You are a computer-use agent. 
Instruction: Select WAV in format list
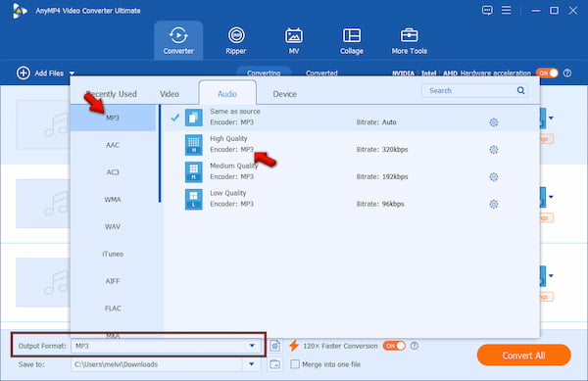113,226
